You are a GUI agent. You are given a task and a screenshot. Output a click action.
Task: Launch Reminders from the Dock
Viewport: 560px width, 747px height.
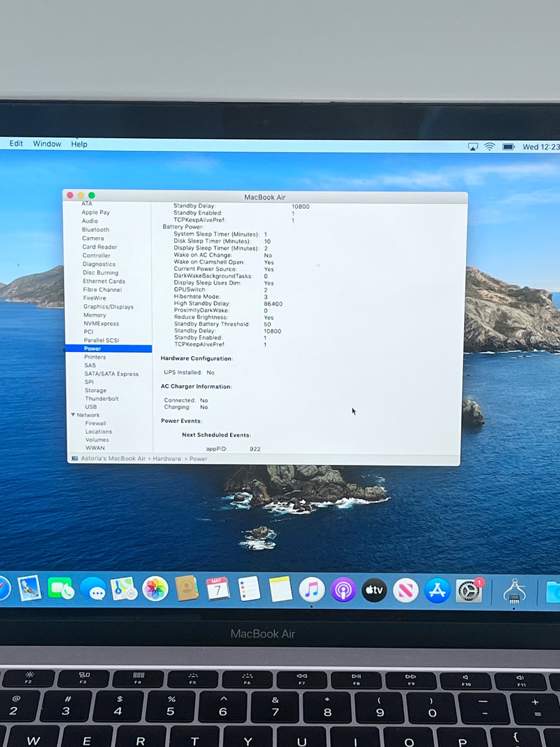pyautogui.click(x=249, y=589)
